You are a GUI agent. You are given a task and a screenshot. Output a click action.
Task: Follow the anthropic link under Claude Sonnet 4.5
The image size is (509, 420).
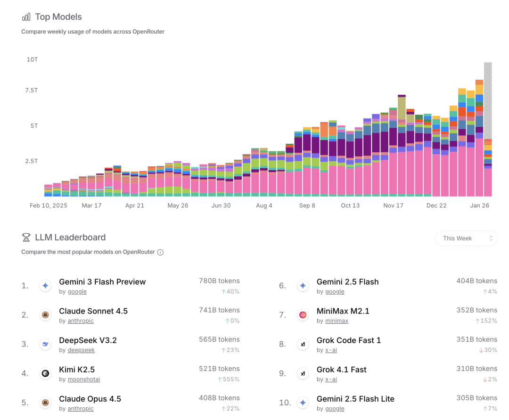pos(81,321)
